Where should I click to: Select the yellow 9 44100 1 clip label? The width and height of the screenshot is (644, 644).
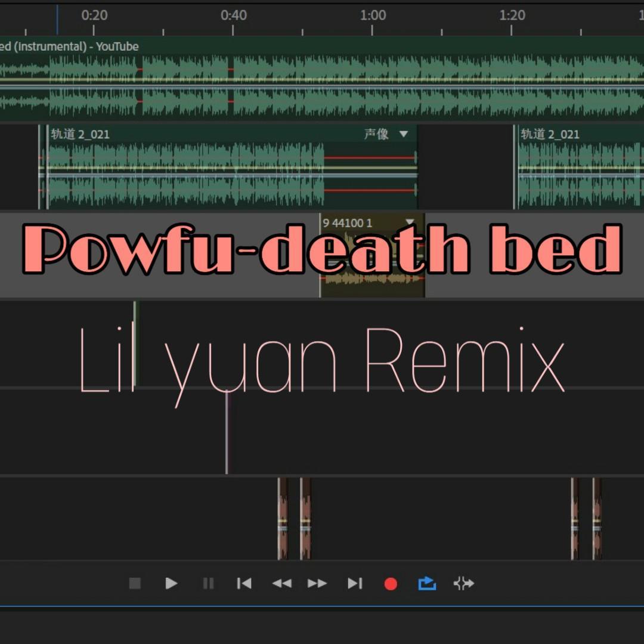[348, 223]
